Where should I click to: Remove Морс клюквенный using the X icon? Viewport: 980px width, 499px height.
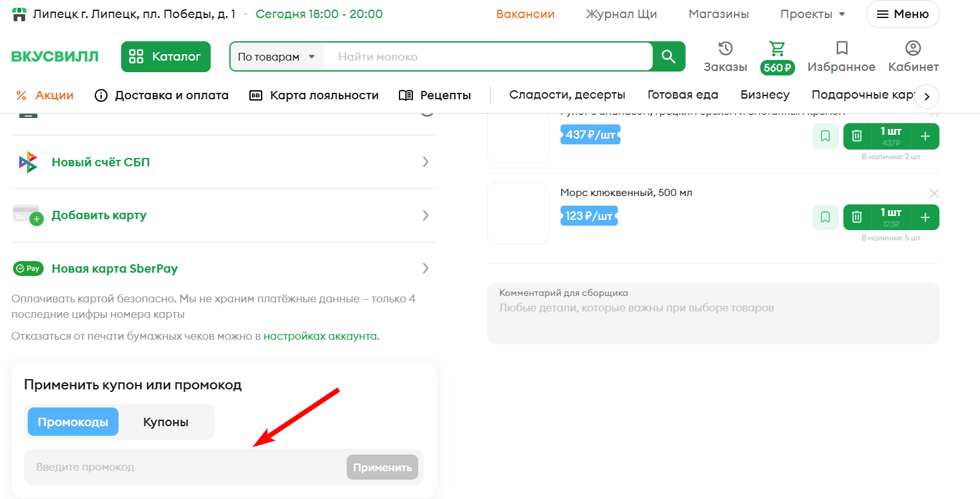click(934, 193)
